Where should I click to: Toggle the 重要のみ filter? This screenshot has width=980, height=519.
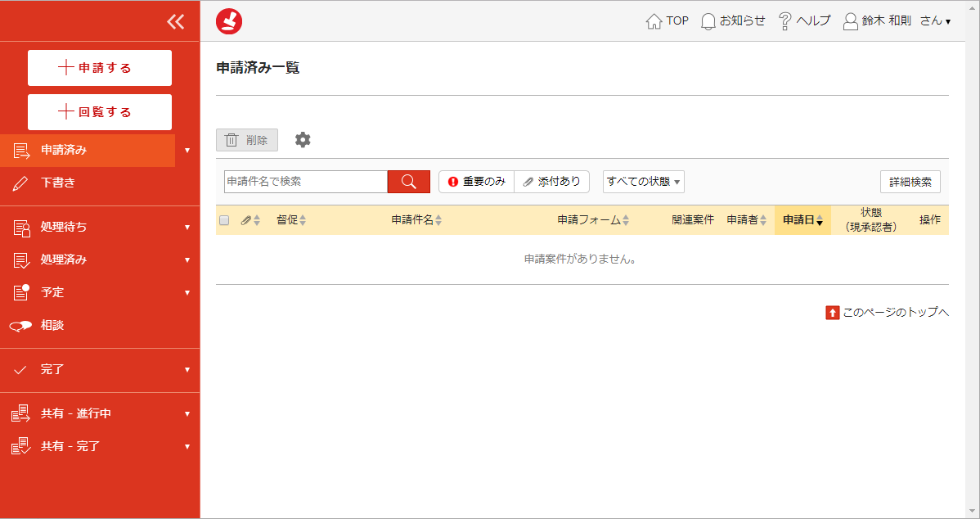[476, 182]
